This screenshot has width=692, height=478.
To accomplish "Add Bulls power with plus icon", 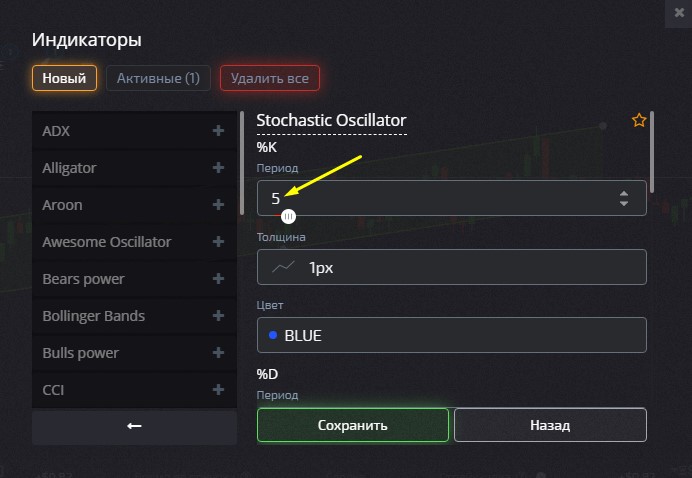I will (218, 353).
